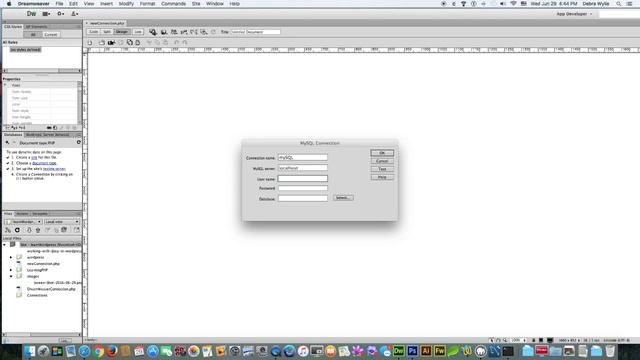This screenshot has height=360, width=640.
Task: Click the 'site' link in Databases panel
Action: click(34, 157)
